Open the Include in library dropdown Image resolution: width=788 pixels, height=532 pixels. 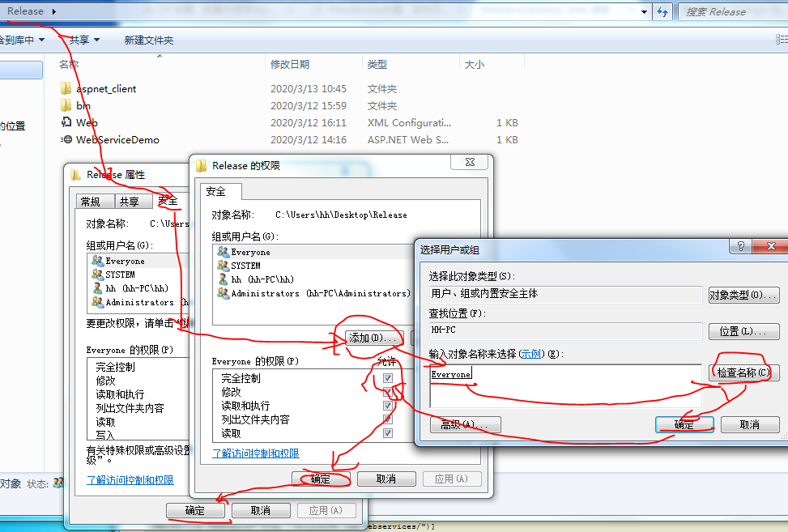click(x=22, y=40)
